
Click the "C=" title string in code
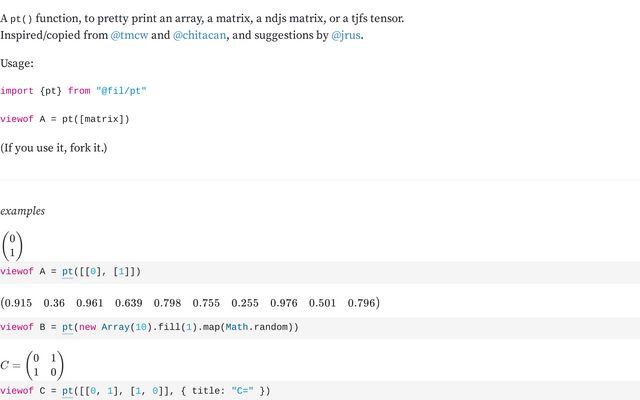pyautogui.click(x=242, y=391)
